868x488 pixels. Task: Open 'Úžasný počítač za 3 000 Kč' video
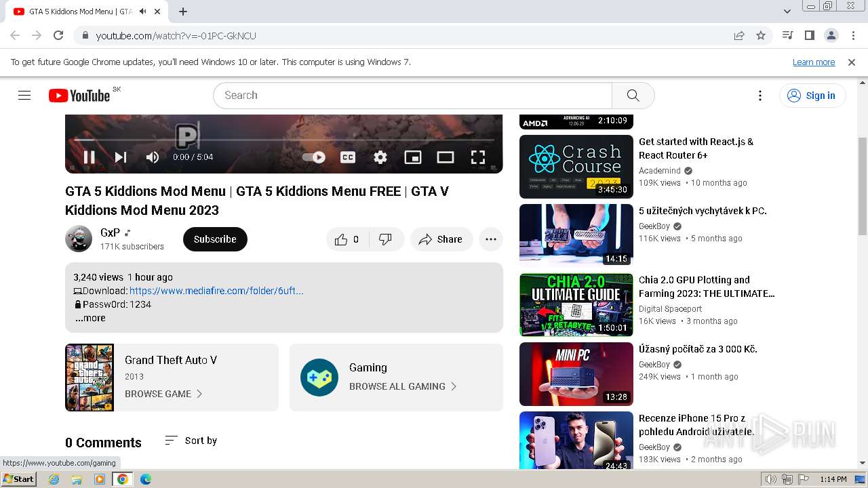coord(698,349)
